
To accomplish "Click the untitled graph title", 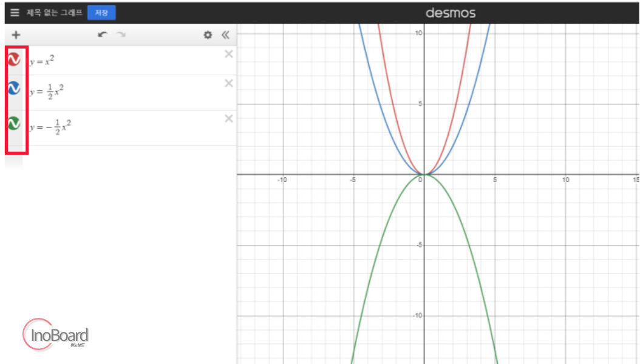I will click(x=54, y=13).
